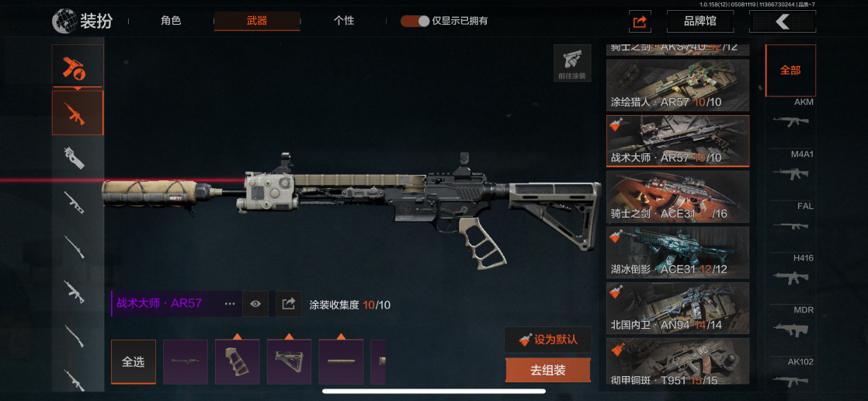Image resolution: width=868 pixels, height=401 pixels.
Task: Open the all-weapons paint category icon
Action: [x=78, y=67]
